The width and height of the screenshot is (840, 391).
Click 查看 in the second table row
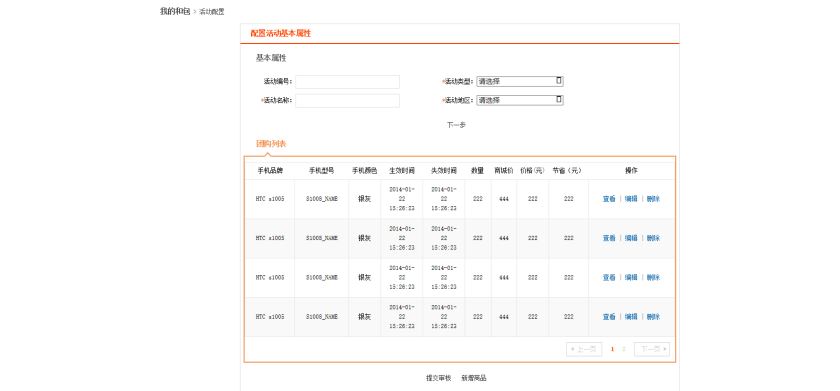(609, 238)
